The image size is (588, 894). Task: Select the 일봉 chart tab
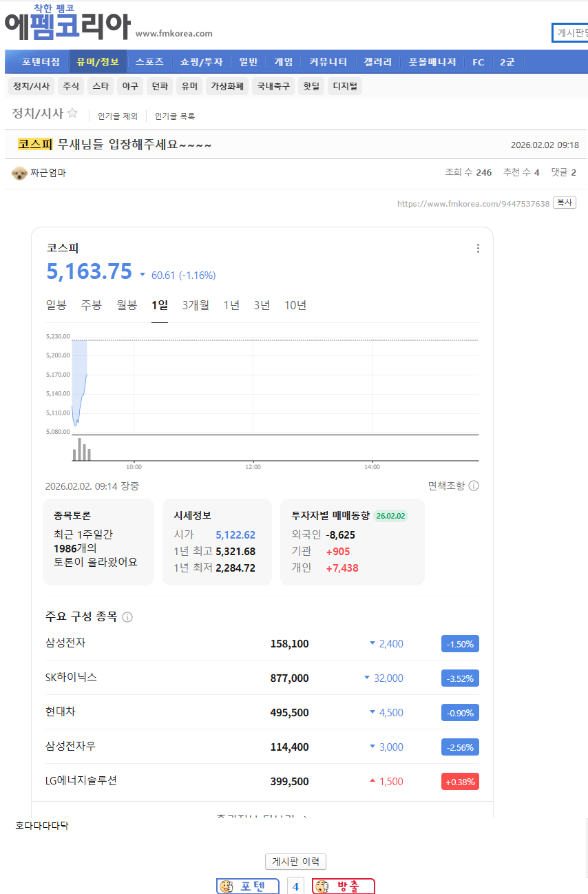tap(56, 305)
